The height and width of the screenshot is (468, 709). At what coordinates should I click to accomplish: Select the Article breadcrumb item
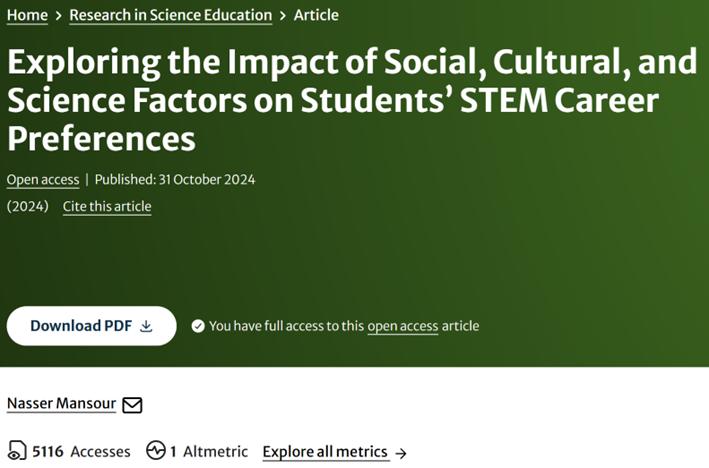click(x=316, y=15)
